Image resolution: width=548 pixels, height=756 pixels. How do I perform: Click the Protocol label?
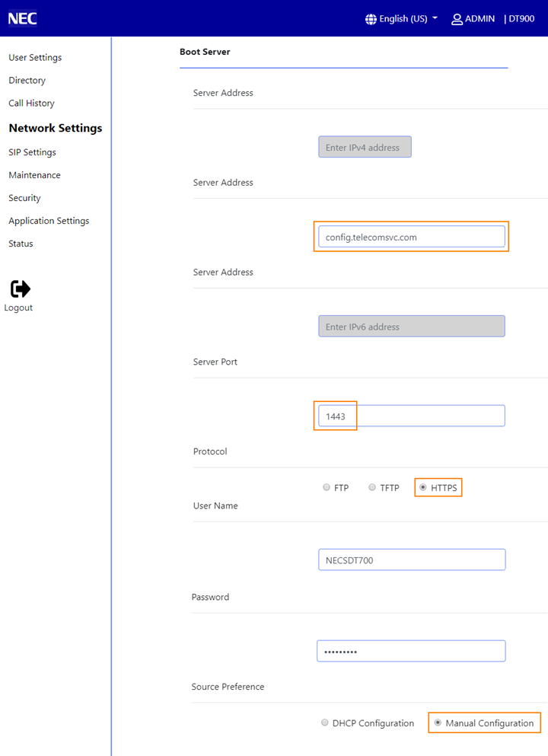(x=210, y=451)
